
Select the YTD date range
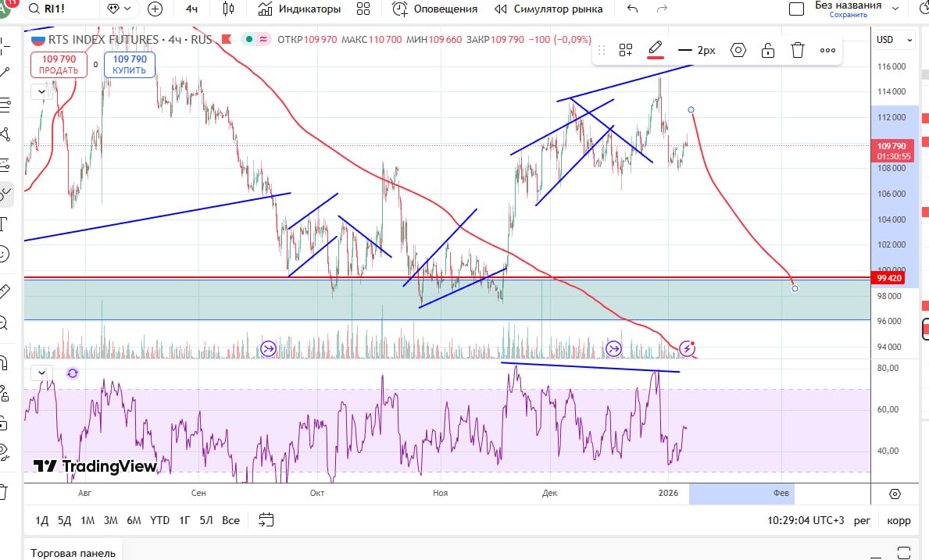(159, 520)
